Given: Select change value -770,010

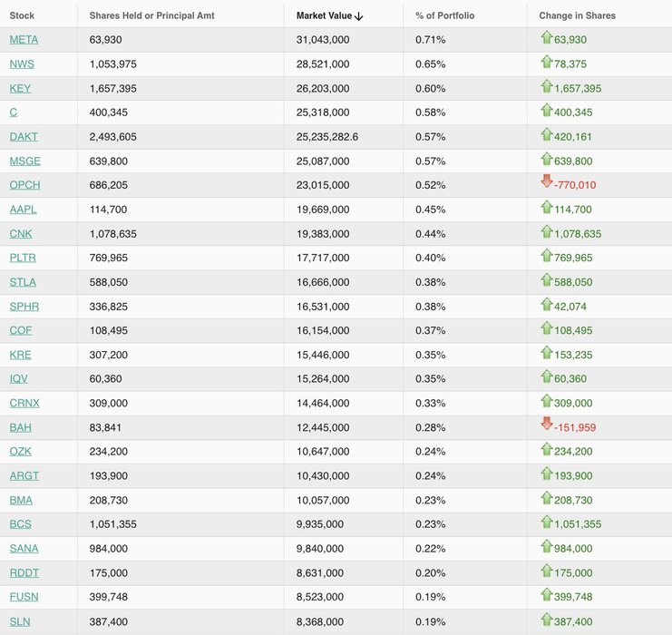Looking at the screenshot, I should point(575,185).
